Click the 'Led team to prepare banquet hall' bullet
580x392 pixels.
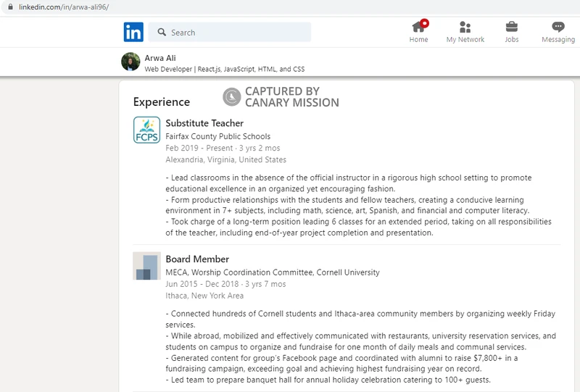pos(328,380)
